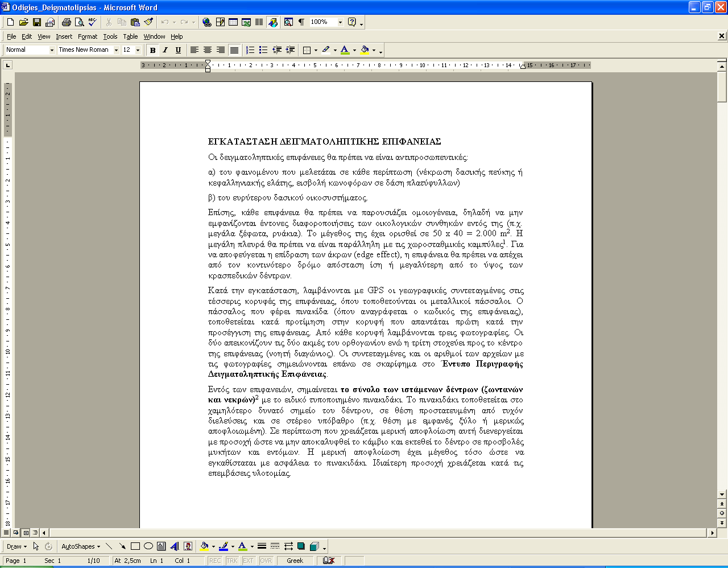This screenshot has width=728, height=568.
Task: Open the Draw menu on Drawing toolbar
Action: (16, 546)
